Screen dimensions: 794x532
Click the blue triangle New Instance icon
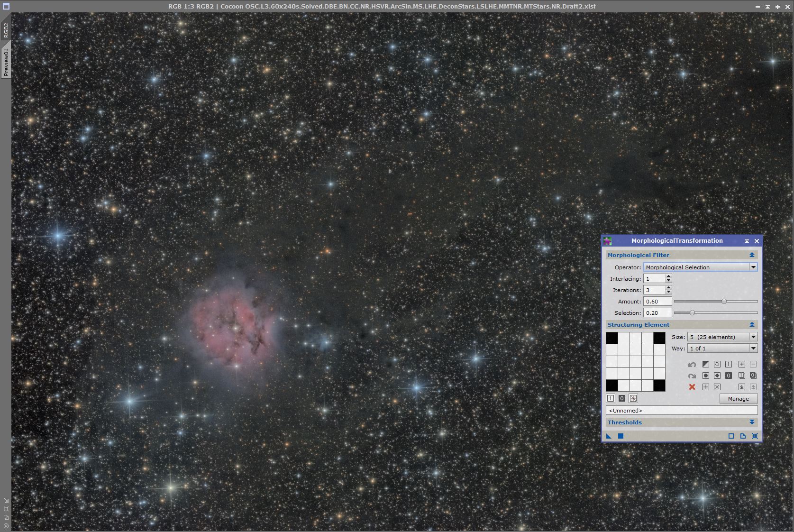coord(609,436)
